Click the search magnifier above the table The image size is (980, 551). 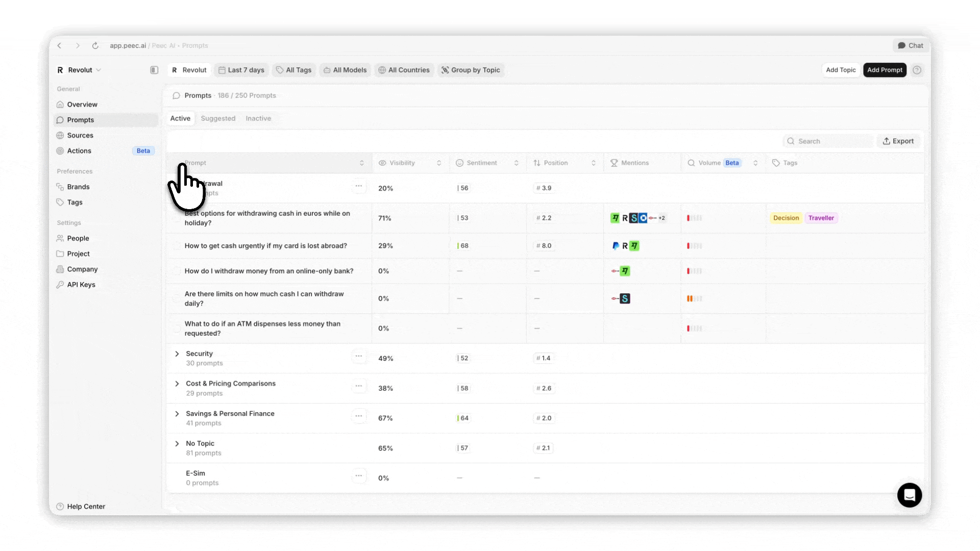click(x=791, y=141)
